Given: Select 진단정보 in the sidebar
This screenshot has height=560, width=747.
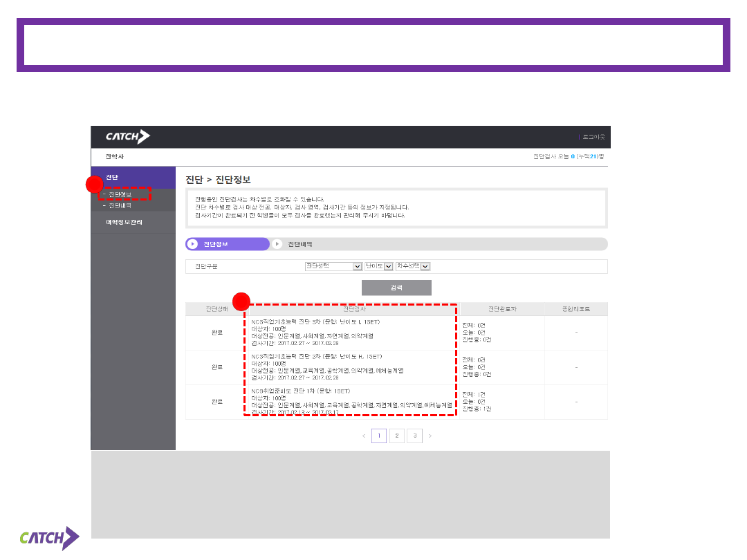Looking at the screenshot, I should (x=120, y=195).
